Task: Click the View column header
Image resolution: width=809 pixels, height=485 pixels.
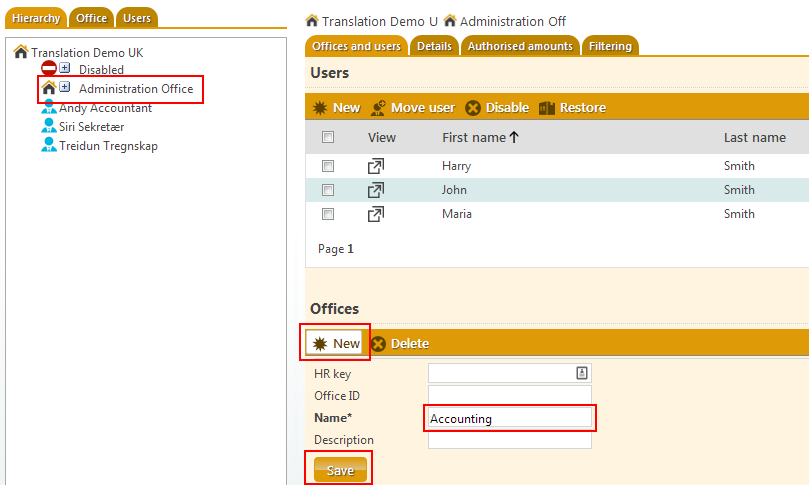Action: [x=382, y=137]
